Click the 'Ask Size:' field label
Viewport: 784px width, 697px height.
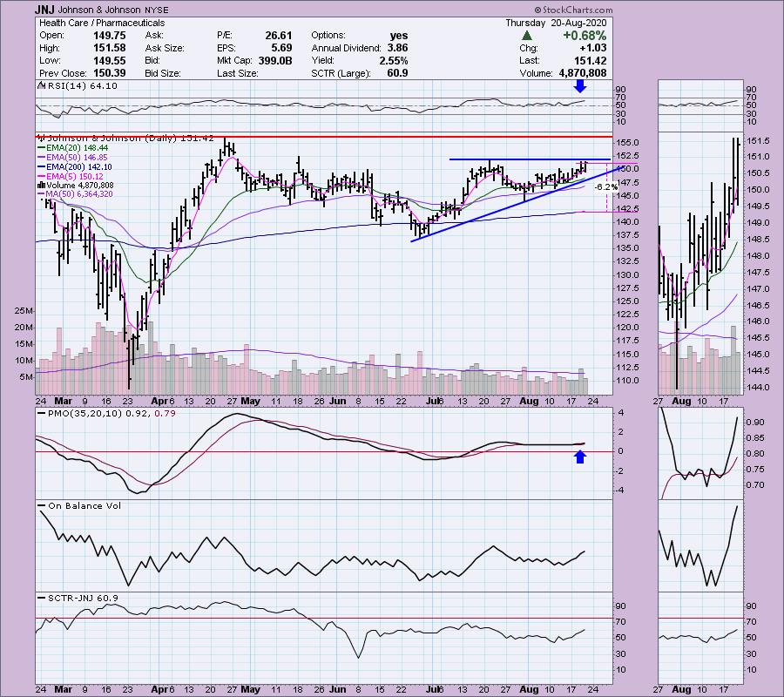[165, 48]
